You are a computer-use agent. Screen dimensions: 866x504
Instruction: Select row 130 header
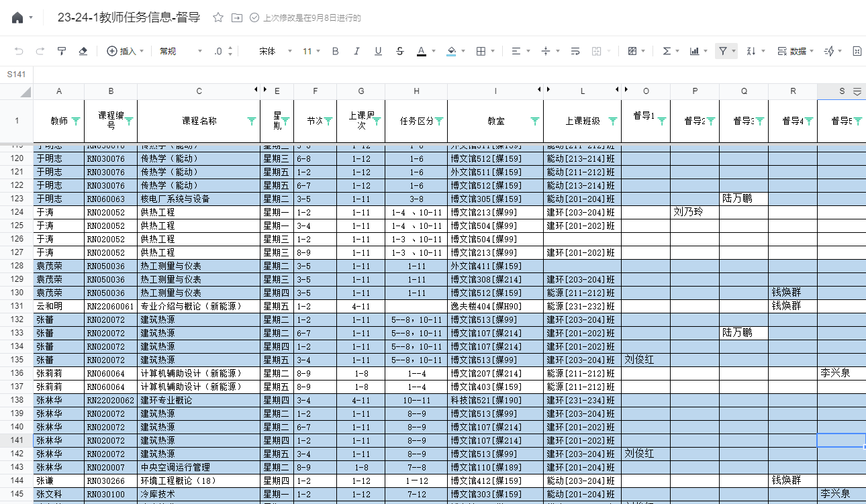click(x=17, y=293)
